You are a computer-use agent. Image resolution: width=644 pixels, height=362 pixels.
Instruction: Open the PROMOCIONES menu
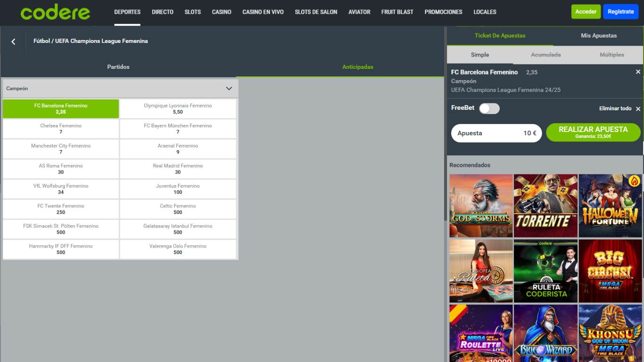(443, 12)
